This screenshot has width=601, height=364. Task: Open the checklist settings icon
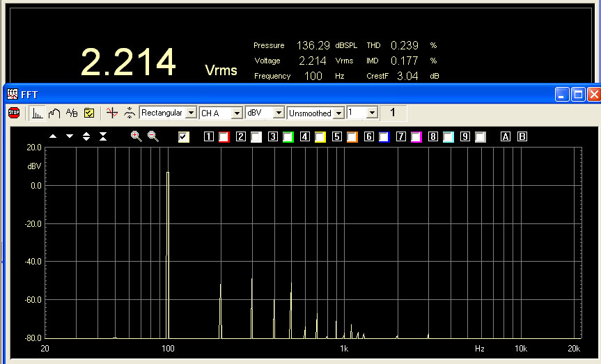point(89,113)
